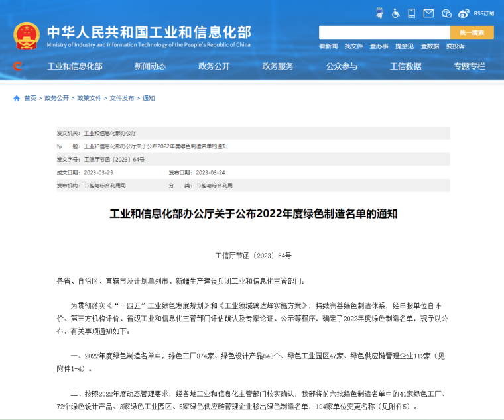
Task: Open the Weibo icon in header
Action: coord(464,13)
